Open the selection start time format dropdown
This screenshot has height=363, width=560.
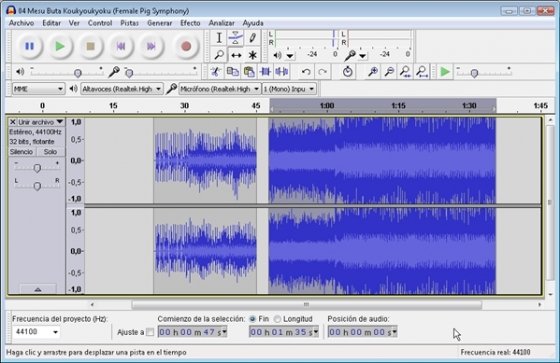click(x=224, y=332)
